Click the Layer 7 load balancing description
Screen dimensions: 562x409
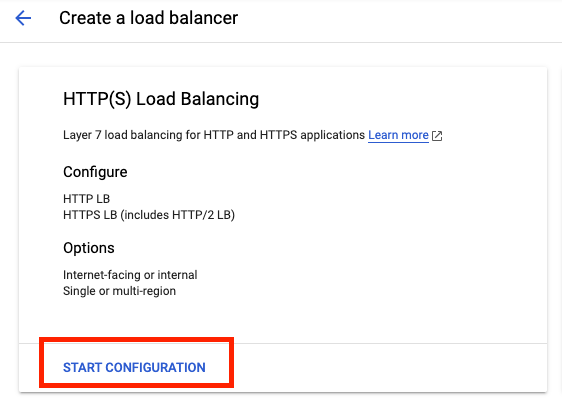(x=214, y=135)
